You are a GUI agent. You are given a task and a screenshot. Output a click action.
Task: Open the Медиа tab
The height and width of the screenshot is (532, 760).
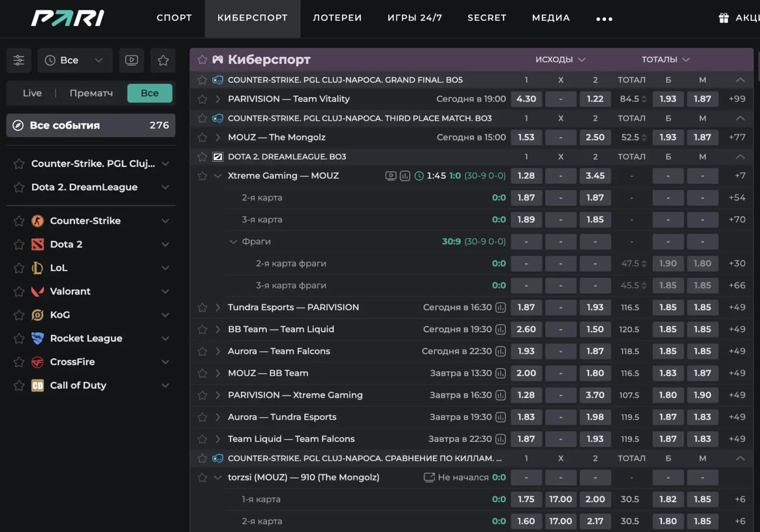pos(551,18)
